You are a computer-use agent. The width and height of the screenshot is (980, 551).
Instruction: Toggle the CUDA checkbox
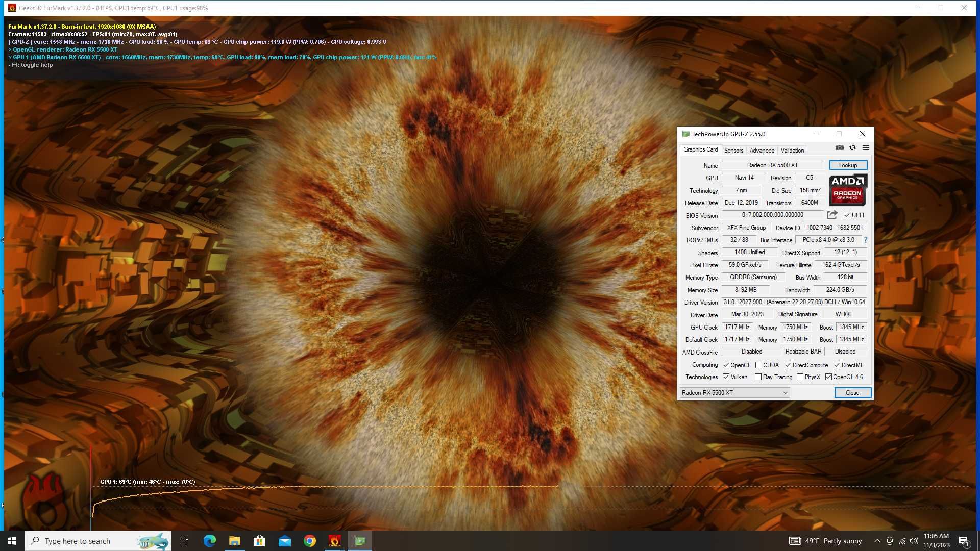(x=758, y=365)
